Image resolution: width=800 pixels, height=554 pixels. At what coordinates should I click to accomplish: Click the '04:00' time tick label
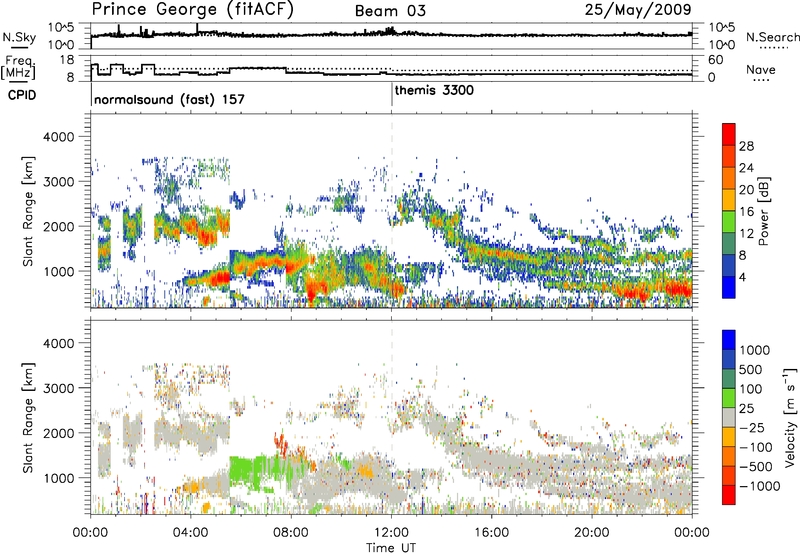(191, 533)
